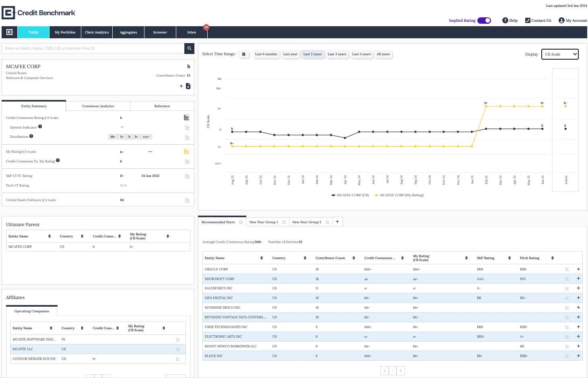Open the Display CB Scale dropdown
This screenshot has height=378, width=588.
click(560, 54)
